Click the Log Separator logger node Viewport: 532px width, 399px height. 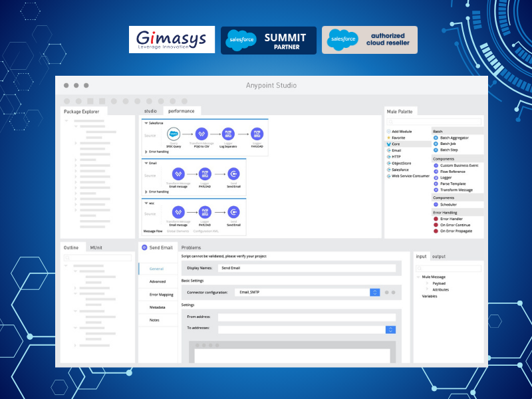[228, 134]
